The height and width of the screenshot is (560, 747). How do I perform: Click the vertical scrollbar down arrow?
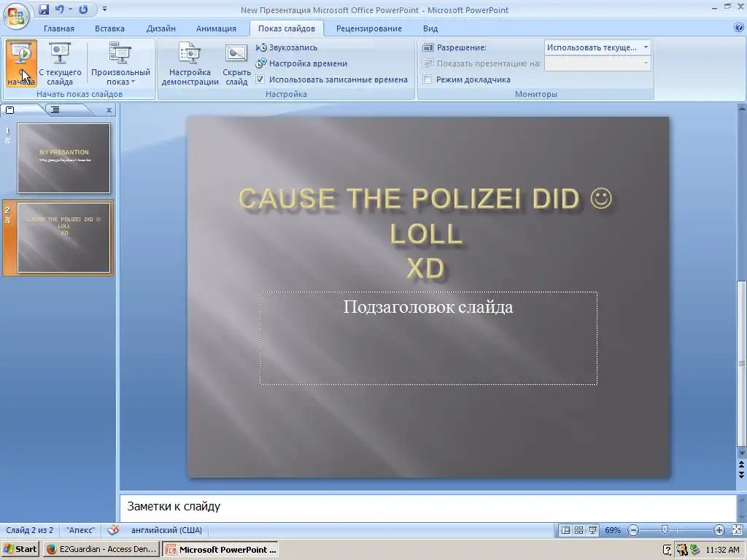(x=742, y=454)
